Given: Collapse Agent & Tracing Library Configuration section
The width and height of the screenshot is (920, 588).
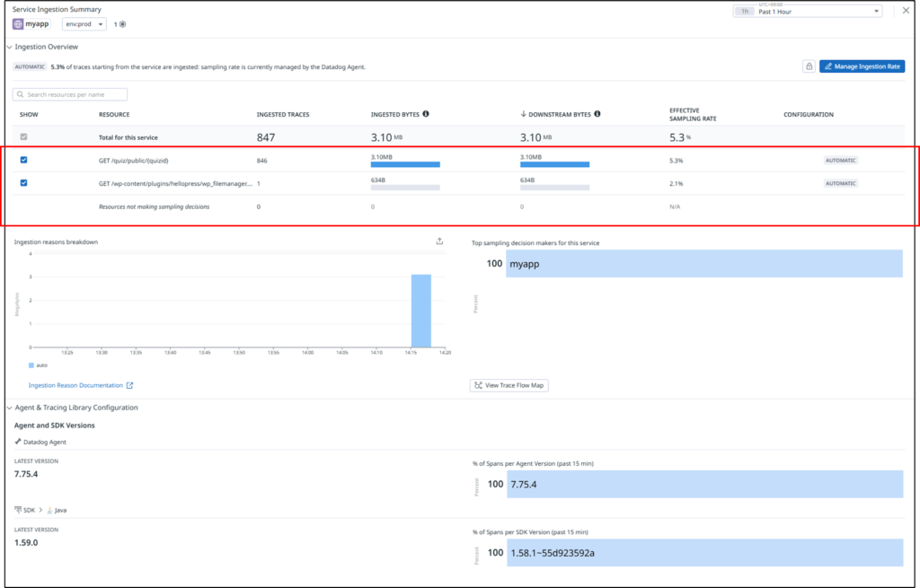Looking at the screenshot, I should coord(10,408).
